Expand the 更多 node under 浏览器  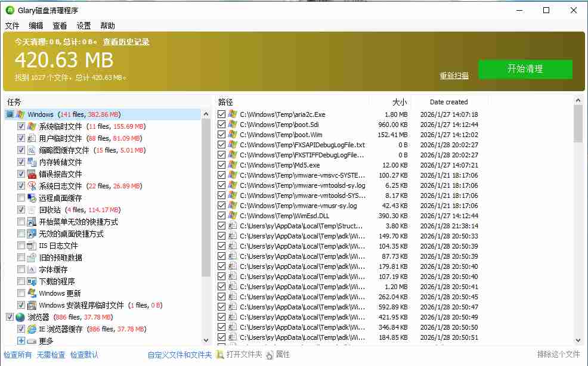click(21, 341)
